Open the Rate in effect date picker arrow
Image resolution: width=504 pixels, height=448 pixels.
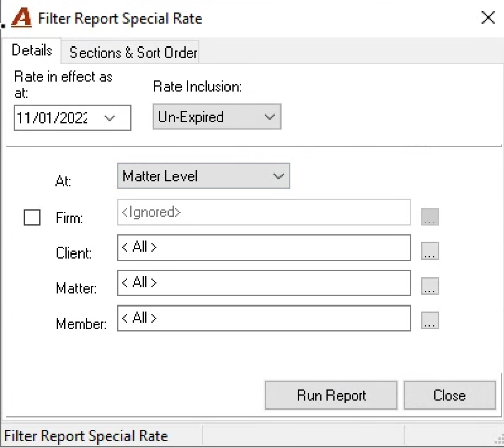point(110,118)
